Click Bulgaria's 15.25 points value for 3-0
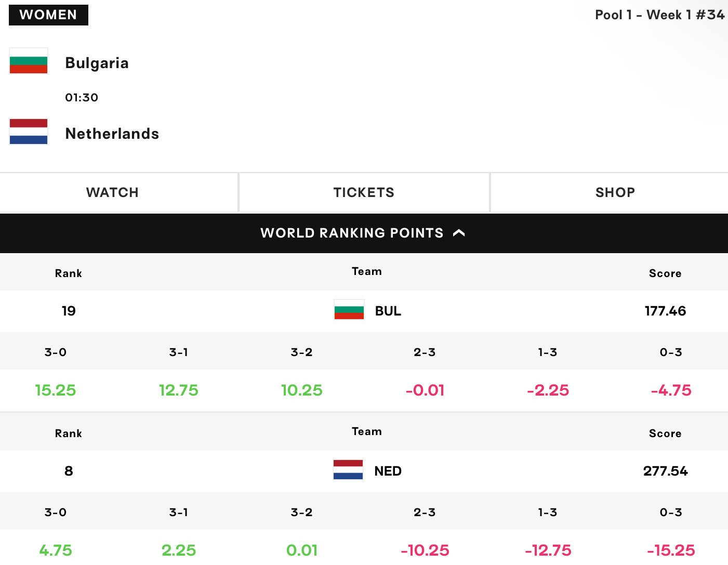 tap(56, 390)
